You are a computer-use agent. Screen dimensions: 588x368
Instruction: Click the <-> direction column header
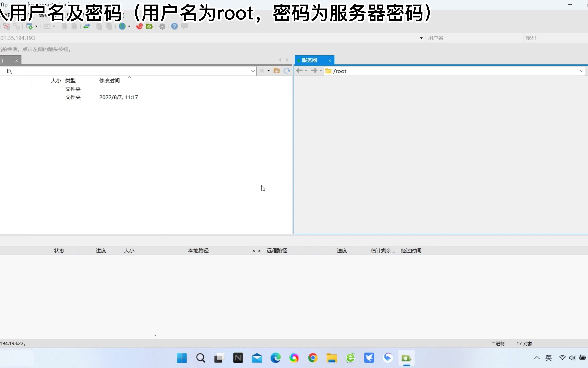pos(256,251)
